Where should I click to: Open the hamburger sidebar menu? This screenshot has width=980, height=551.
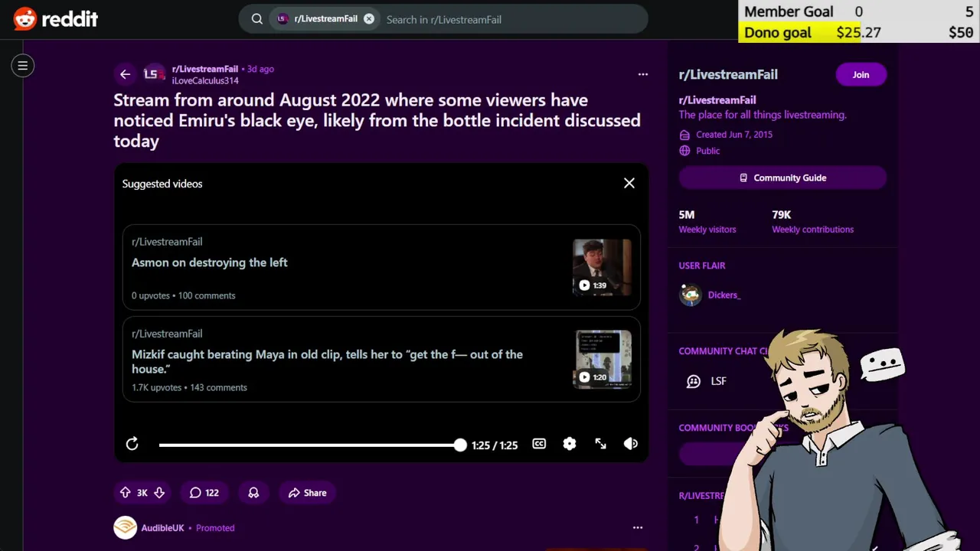(x=23, y=66)
